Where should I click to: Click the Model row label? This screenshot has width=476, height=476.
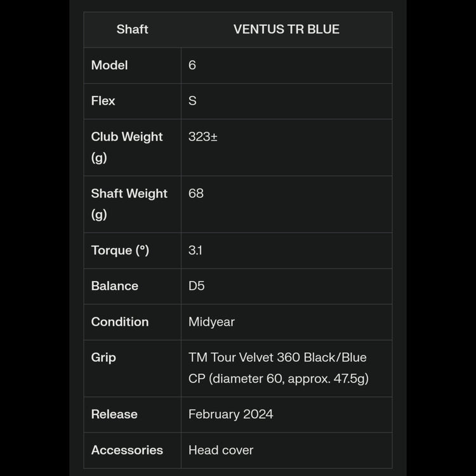tap(109, 65)
